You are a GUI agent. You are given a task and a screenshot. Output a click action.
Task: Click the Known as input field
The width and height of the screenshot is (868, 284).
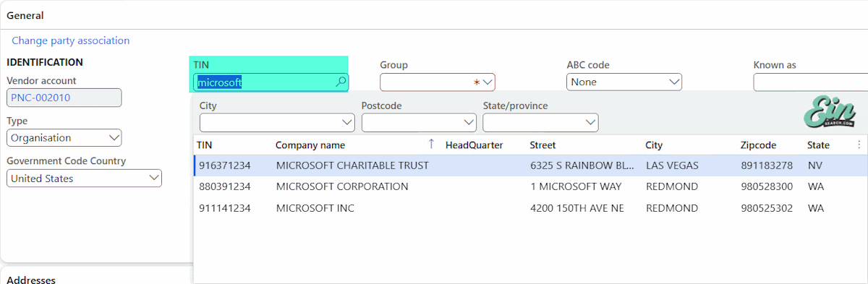(810, 82)
